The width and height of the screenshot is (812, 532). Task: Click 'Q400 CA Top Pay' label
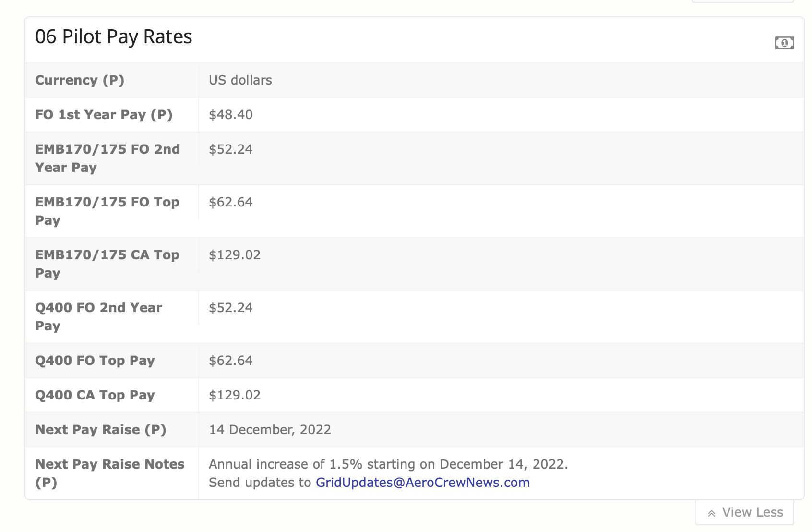pyautogui.click(x=95, y=395)
